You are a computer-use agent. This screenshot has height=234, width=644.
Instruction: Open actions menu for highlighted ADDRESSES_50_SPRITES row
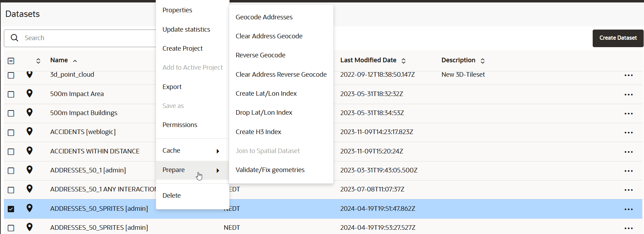(x=629, y=209)
